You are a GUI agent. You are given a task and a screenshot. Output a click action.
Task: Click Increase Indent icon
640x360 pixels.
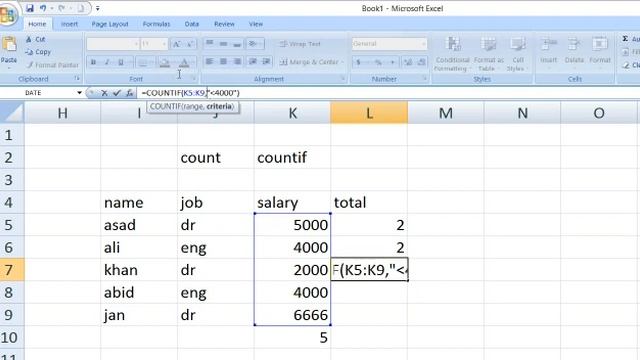pos(267,61)
